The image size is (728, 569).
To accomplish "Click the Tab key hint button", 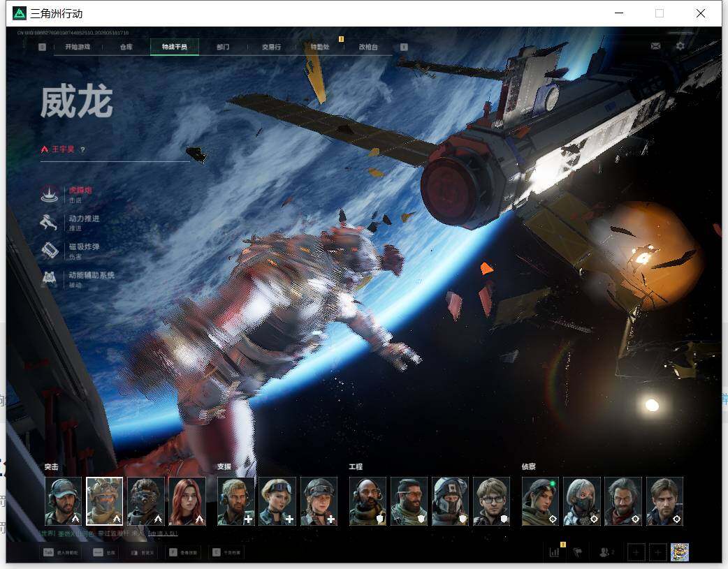I will click(61, 553).
